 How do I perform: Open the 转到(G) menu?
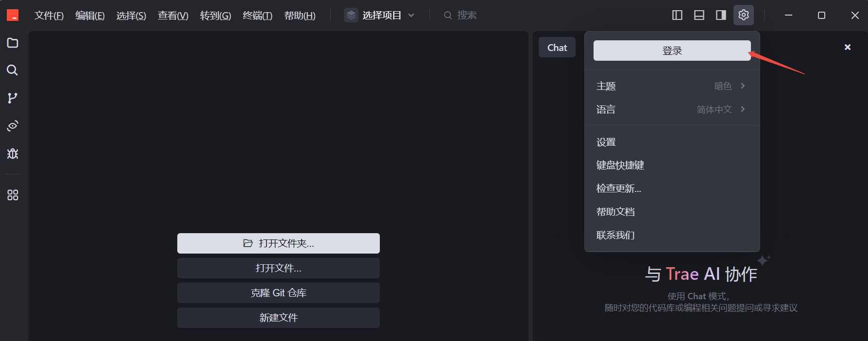(216, 16)
